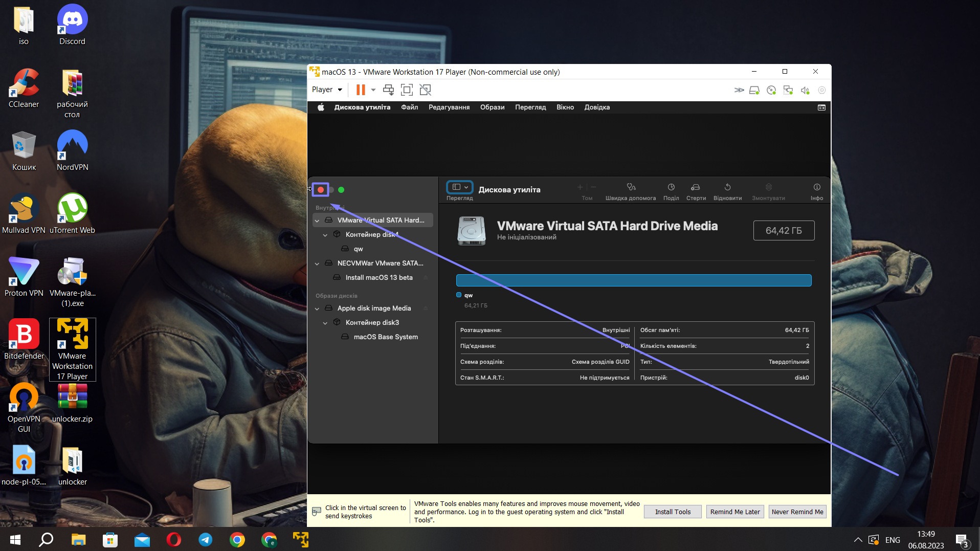This screenshot has height=551, width=980.
Task: Open the Apple menu in macOS
Action: pyautogui.click(x=321, y=107)
